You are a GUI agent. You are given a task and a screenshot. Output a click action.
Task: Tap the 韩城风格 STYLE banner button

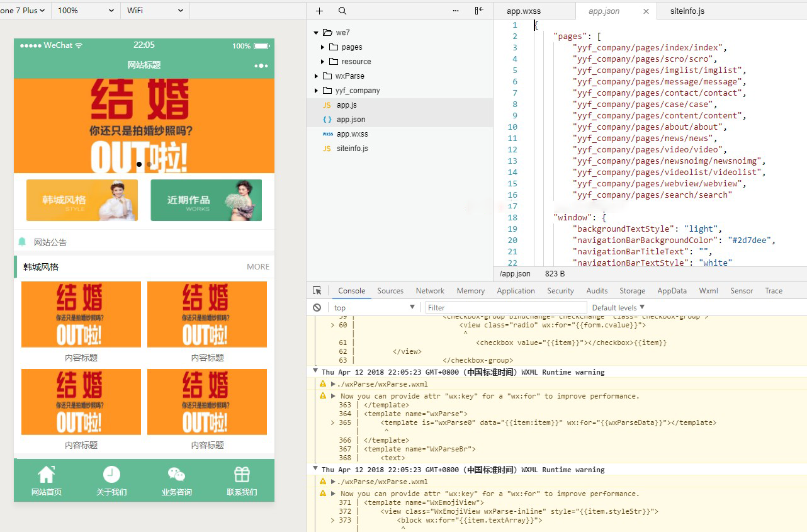coord(82,200)
